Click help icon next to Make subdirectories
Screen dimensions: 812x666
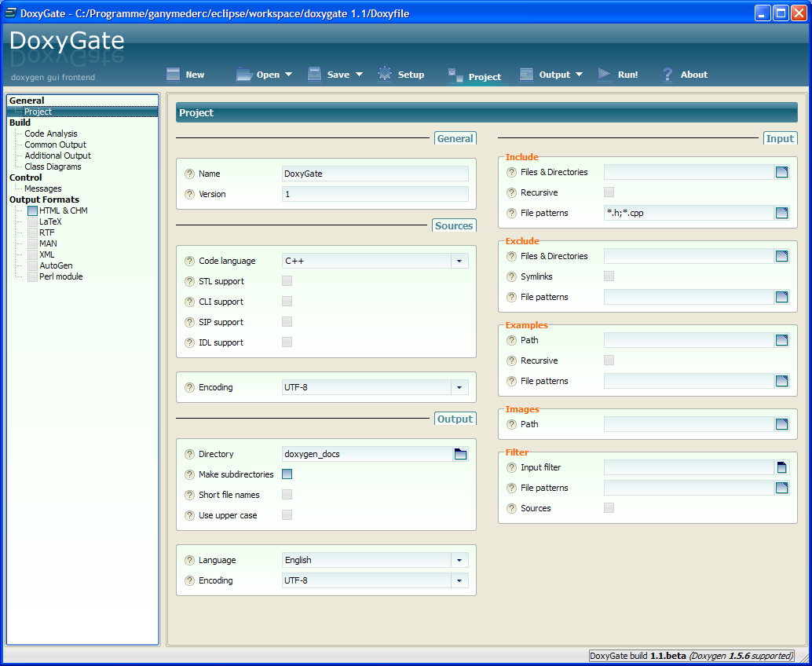point(189,474)
